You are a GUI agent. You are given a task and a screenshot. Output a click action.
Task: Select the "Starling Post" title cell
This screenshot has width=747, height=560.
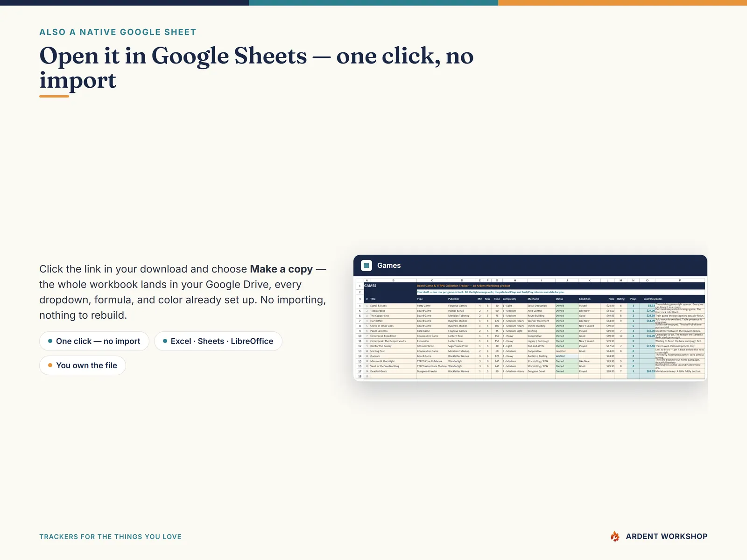point(393,351)
